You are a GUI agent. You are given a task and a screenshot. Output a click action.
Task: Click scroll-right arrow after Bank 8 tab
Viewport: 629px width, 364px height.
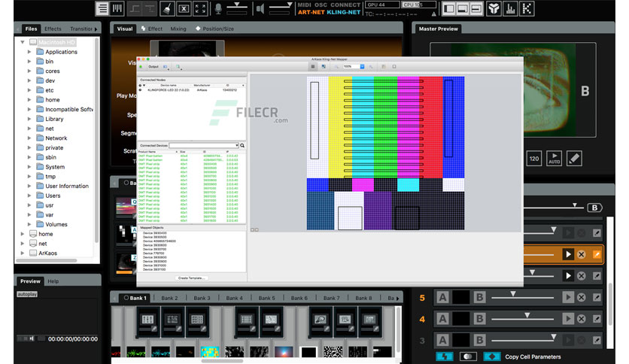(x=397, y=299)
